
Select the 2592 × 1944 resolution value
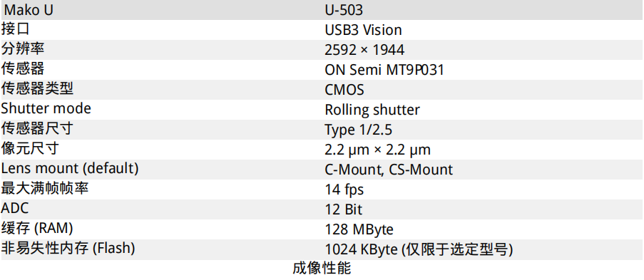pyautogui.click(x=364, y=50)
